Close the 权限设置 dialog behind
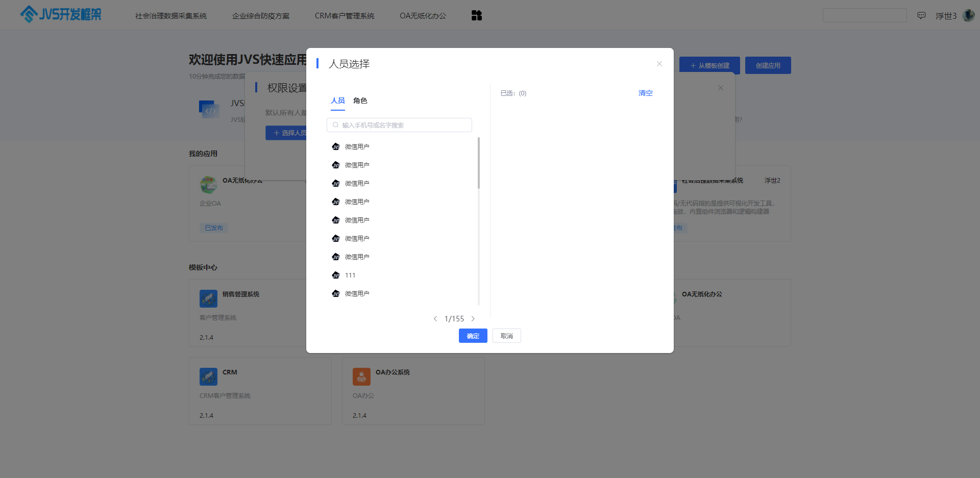 [720, 88]
